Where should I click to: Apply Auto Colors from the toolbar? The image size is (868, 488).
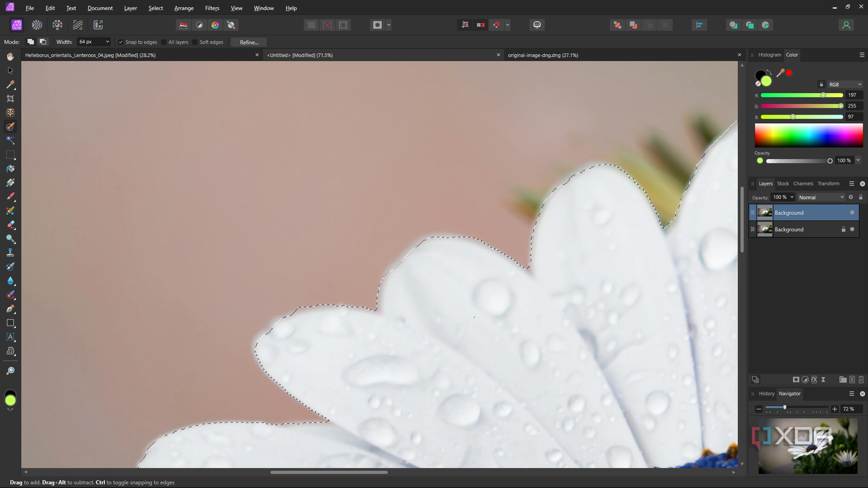215,25
